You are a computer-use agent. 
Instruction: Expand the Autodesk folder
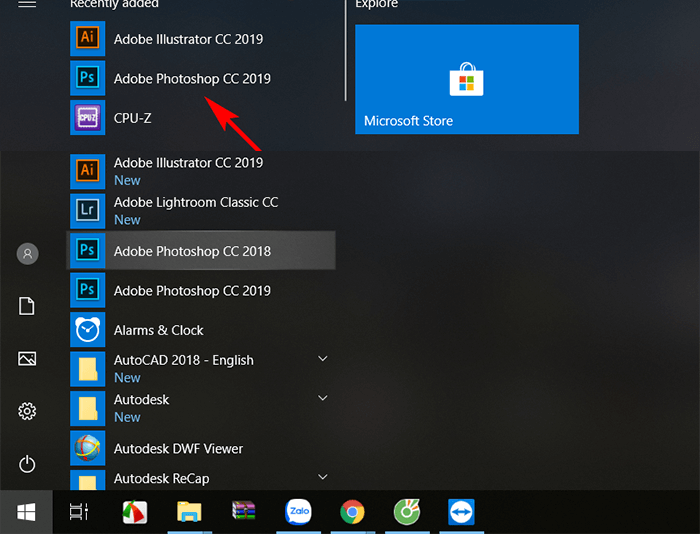click(323, 398)
